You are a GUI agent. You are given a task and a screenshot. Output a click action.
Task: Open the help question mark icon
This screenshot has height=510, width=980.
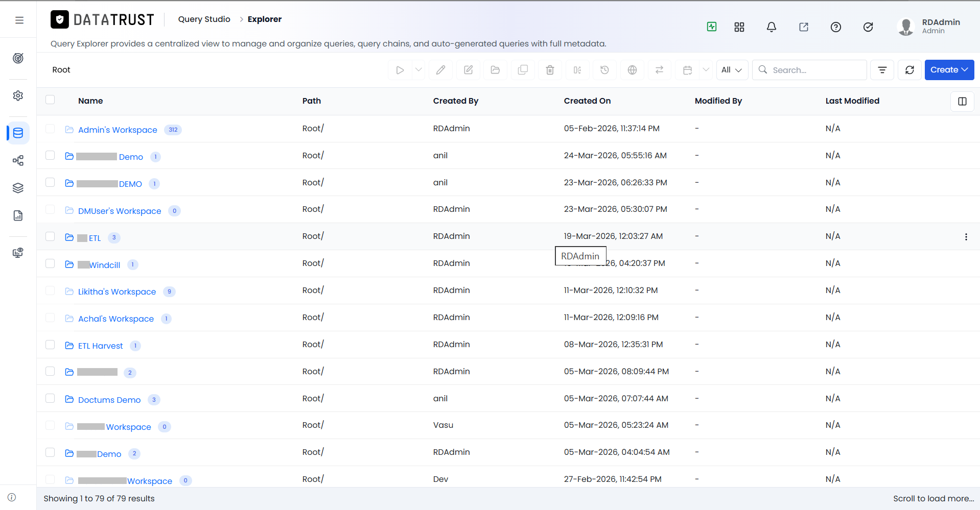tap(836, 27)
